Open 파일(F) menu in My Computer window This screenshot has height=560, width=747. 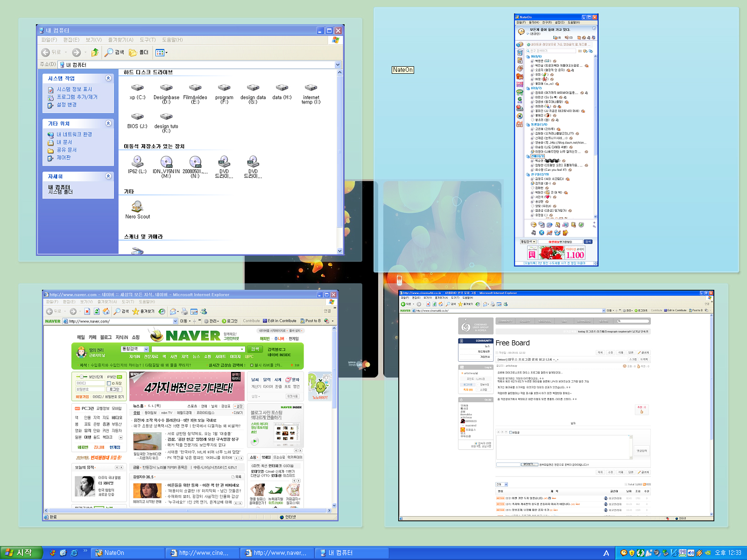pyautogui.click(x=49, y=40)
